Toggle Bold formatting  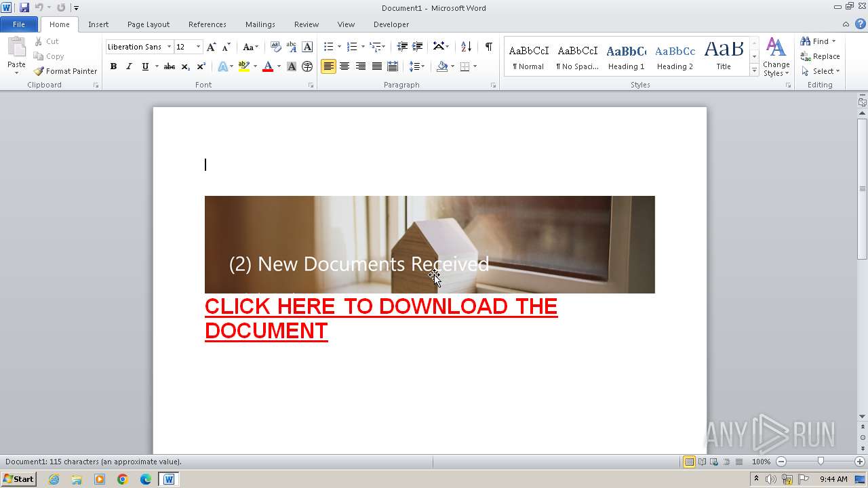113,66
